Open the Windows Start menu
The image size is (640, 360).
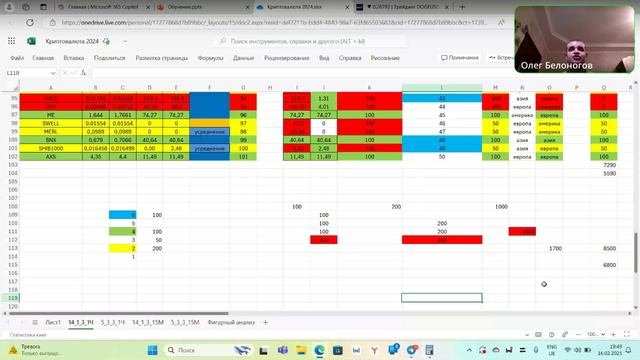tap(153, 350)
